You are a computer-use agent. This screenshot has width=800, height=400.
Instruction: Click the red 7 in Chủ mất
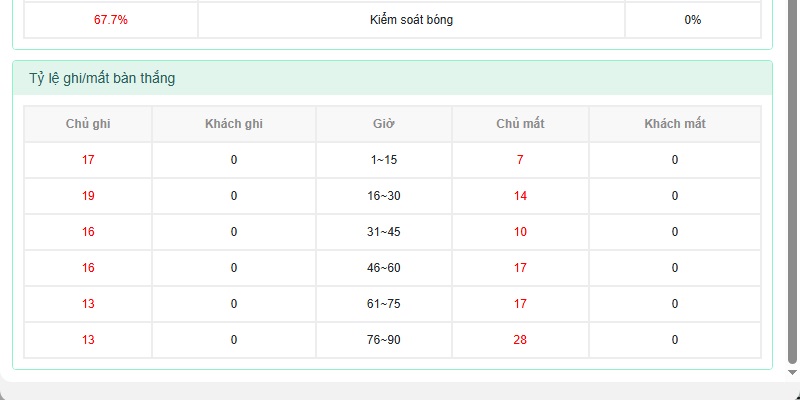click(520, 160)
